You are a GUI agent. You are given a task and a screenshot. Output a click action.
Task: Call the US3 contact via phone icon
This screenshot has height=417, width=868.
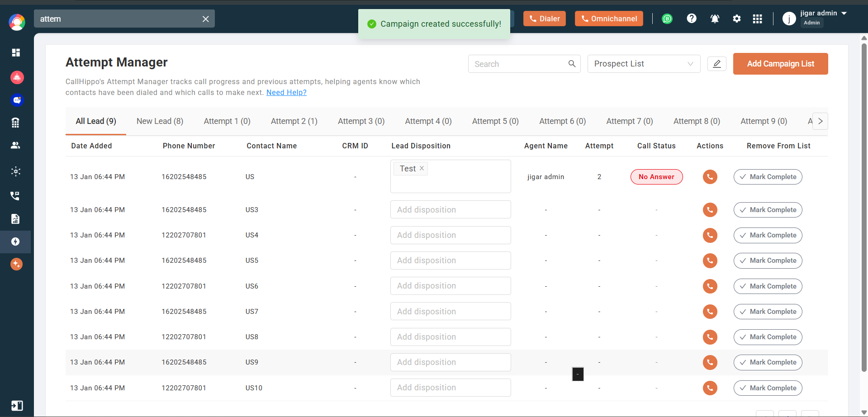tap(710, 210)
